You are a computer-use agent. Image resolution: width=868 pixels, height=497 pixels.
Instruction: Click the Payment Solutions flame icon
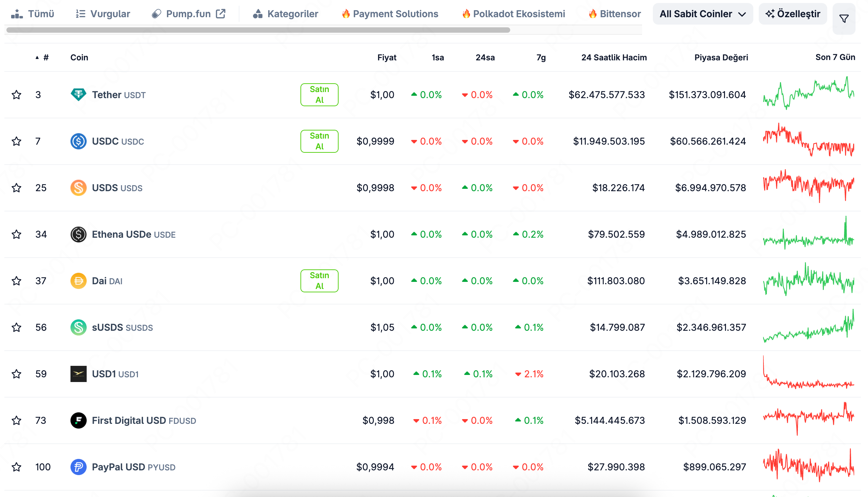point(346,13)
